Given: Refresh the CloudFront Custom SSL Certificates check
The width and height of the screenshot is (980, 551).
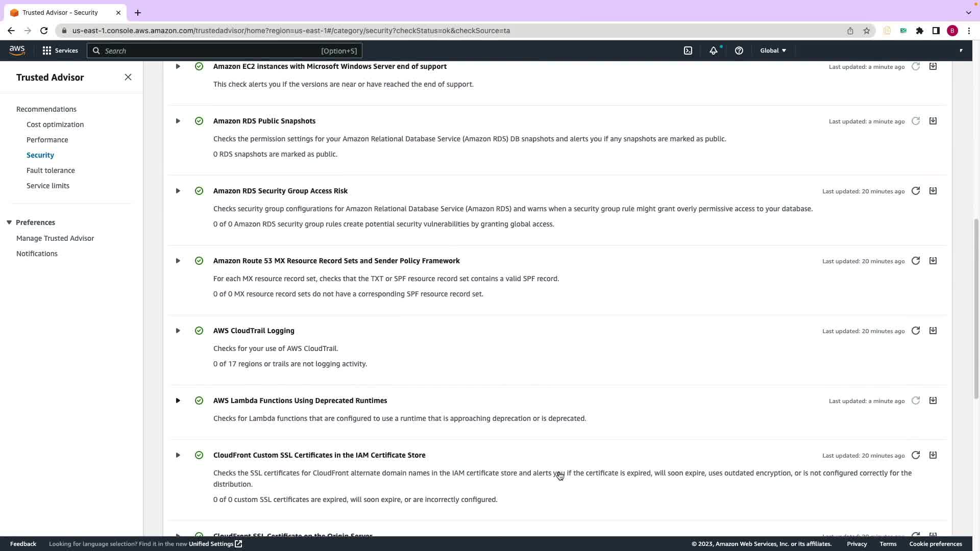Looking at the screenshot, I should pyautogui.click(x=916, y=455).
